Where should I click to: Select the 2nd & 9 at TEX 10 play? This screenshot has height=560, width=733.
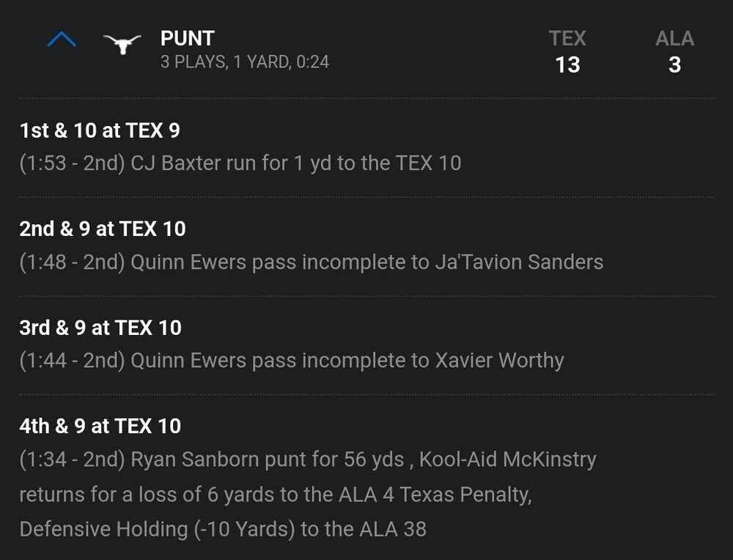click(x=103, y=228)
